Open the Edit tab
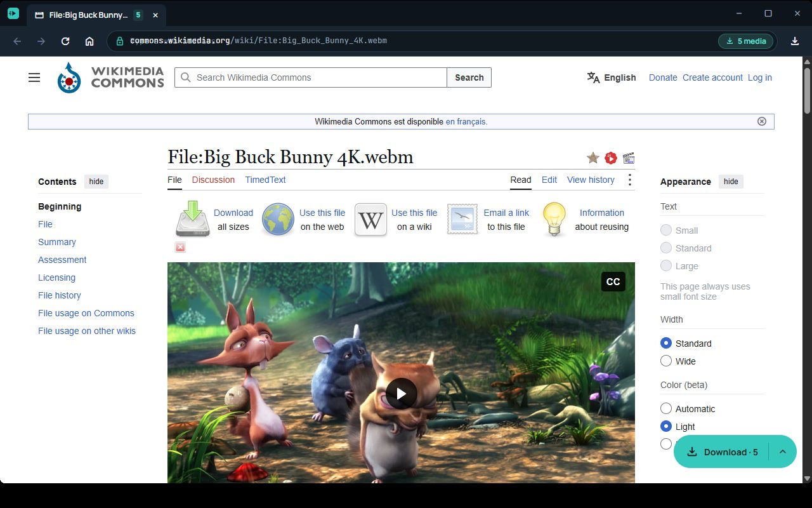Image resolution: width=812 pixels, height=508 pixels. [549, 180]
